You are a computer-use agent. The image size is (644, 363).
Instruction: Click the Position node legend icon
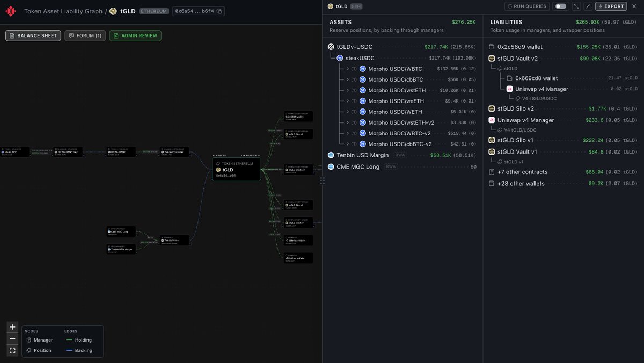tap(29, 350)
